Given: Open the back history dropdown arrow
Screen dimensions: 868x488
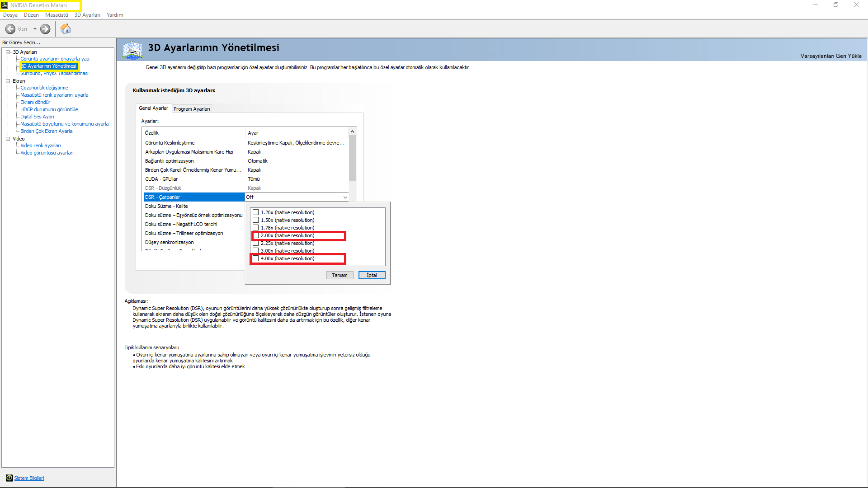Looking at the screenshot, I should click(35, 29).
